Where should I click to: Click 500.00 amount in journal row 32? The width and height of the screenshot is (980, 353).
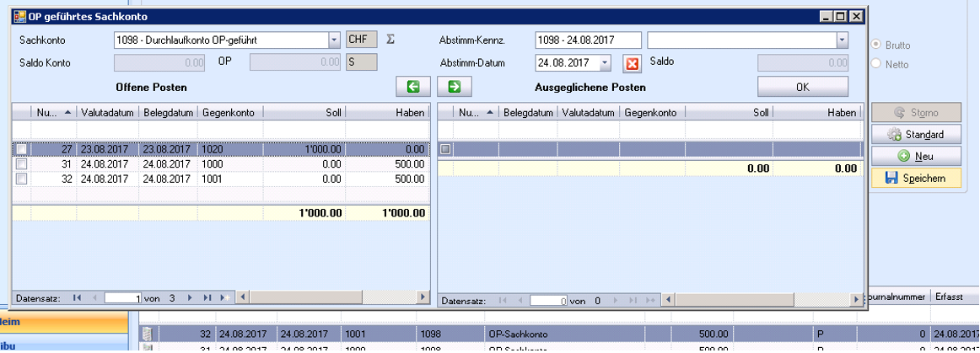[x=714, y=334]
